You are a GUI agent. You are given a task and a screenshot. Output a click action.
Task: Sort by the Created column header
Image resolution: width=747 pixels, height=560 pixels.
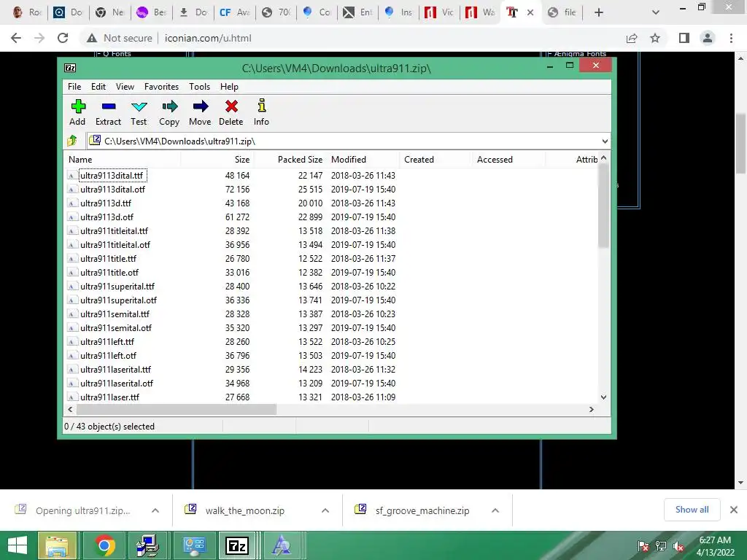[x=436, y=160]
